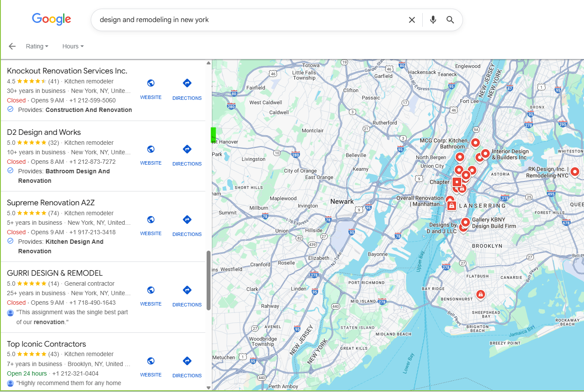Click the +1 718-490-1643 phone number
This screenshot has height=392, width=584.
[x=93, y=303]
